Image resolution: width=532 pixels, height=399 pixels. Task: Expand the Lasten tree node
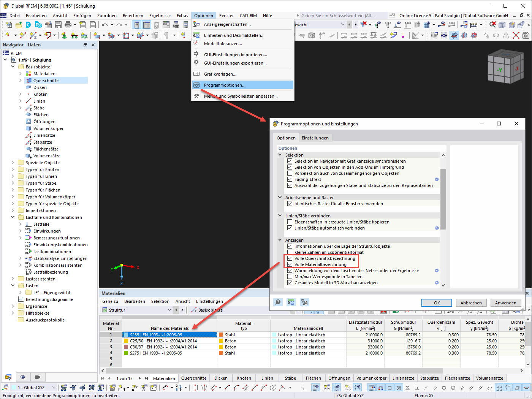point(13,286)
